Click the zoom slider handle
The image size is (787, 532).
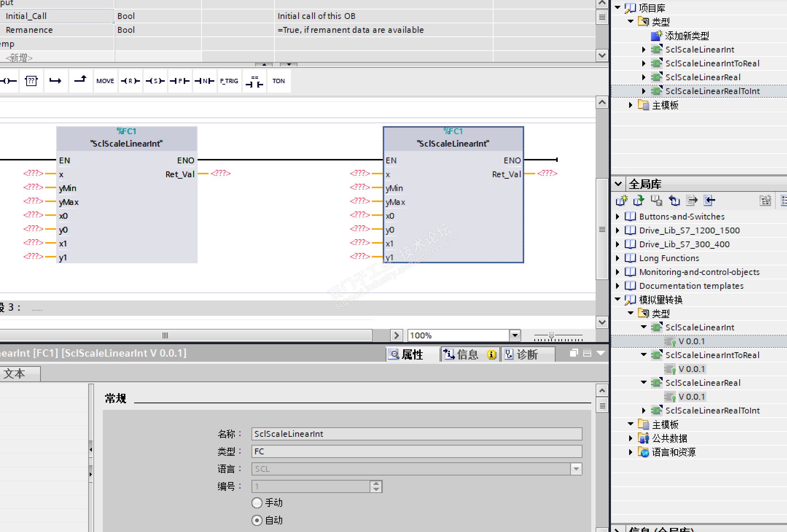click(x=552, y=335)
